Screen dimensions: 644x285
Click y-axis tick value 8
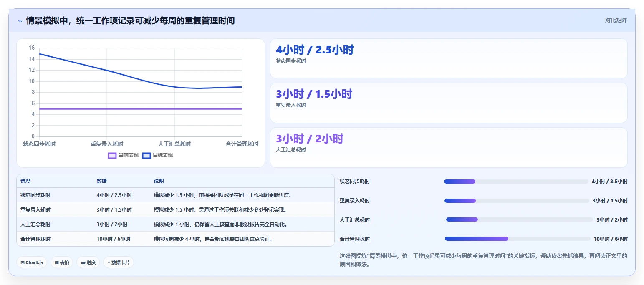point(33,92)
